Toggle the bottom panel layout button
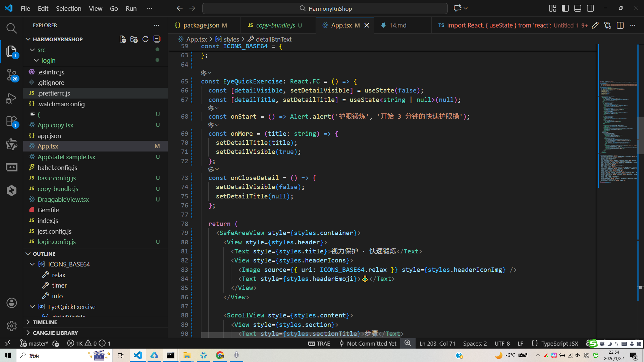Screen dimensions: 644x362 (x=578, y=8)
